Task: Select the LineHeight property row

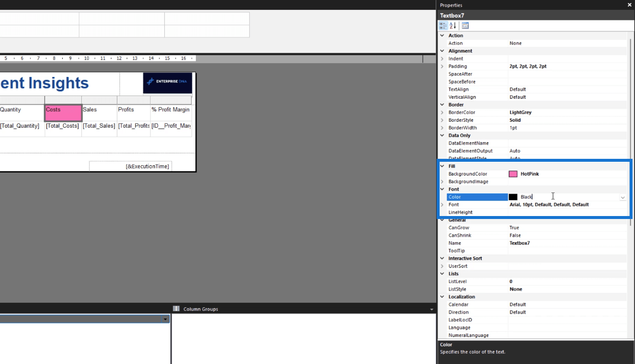Action: click(x=537, y=212)
